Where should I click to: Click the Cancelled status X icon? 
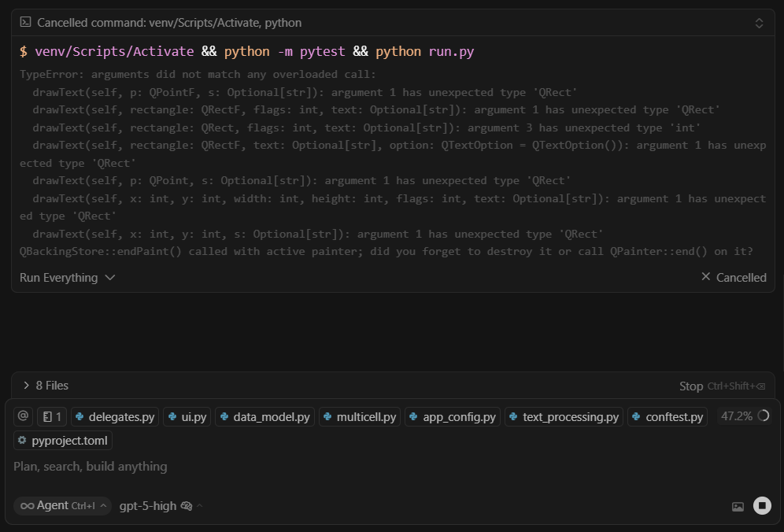705,276
